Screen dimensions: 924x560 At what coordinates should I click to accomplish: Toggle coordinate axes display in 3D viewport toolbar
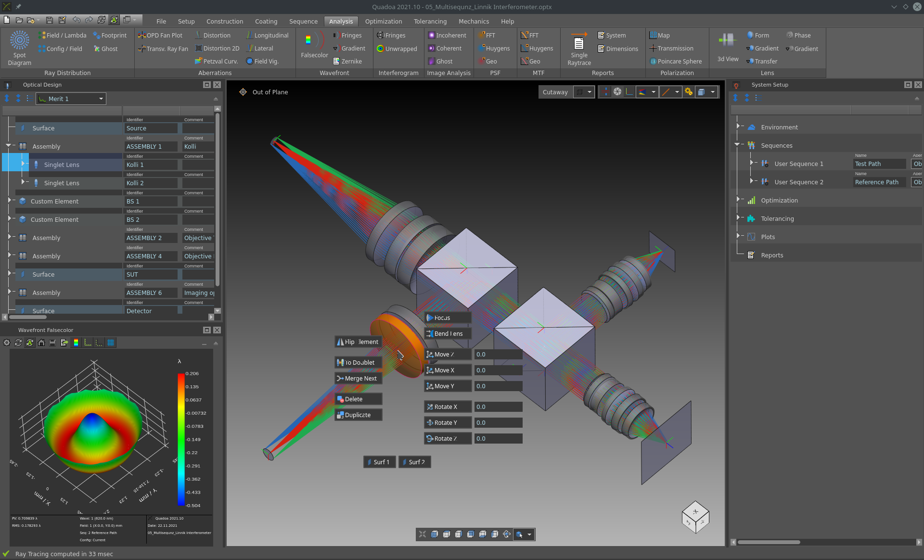coord(629,92)
